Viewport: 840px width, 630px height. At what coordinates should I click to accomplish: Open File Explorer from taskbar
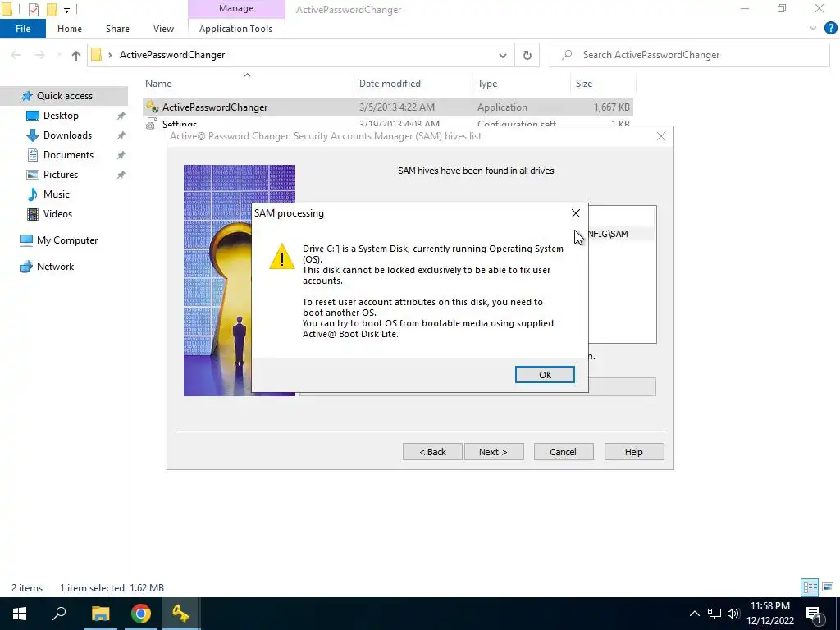point(100,614)
